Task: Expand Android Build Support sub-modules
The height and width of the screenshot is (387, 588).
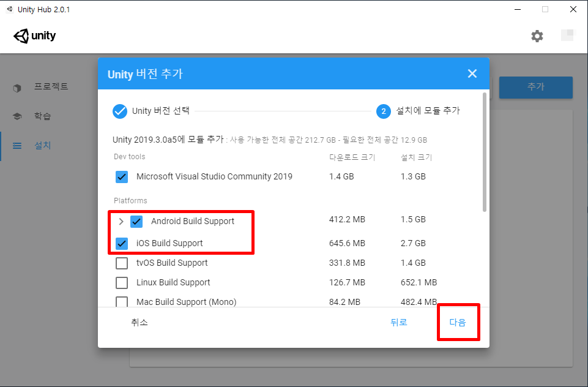Action: [x=121, y=222]
